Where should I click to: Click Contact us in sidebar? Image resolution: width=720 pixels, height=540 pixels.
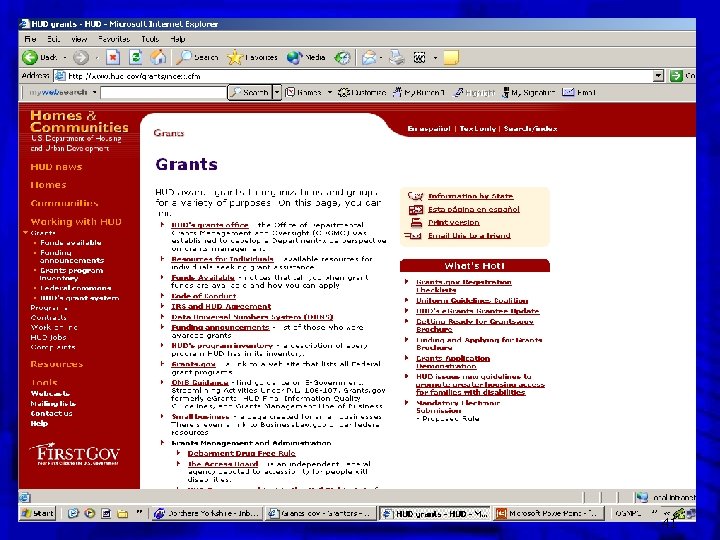coord(51,413)
